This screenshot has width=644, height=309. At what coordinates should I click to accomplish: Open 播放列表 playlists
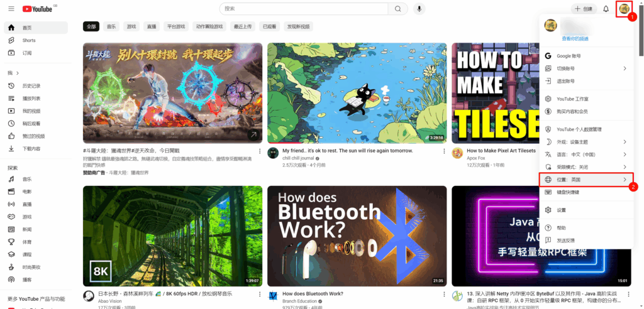pos(36,99)
